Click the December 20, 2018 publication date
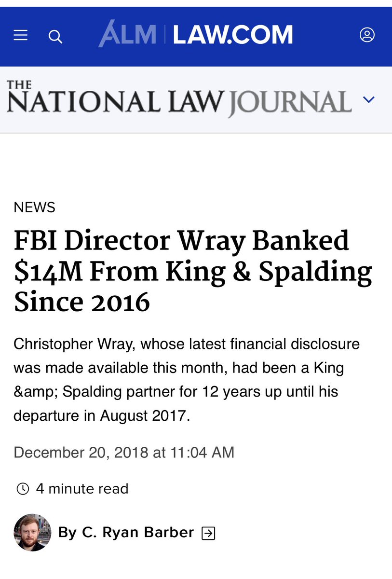Screen dimensions: 392x579 (x=124, y=453)
